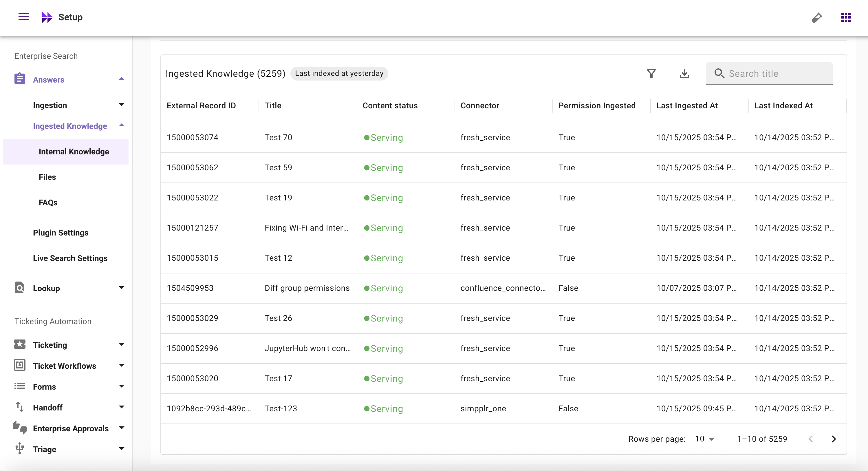The height and width of the screenshot is (471, 868).
Task: Sort by the Last Ingested At column
Action: [x=687, y=105]
